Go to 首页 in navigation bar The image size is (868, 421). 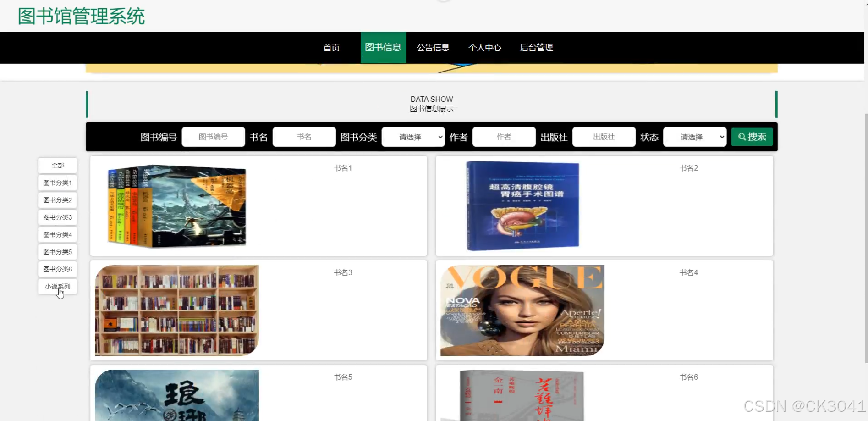tap(331, 48)
